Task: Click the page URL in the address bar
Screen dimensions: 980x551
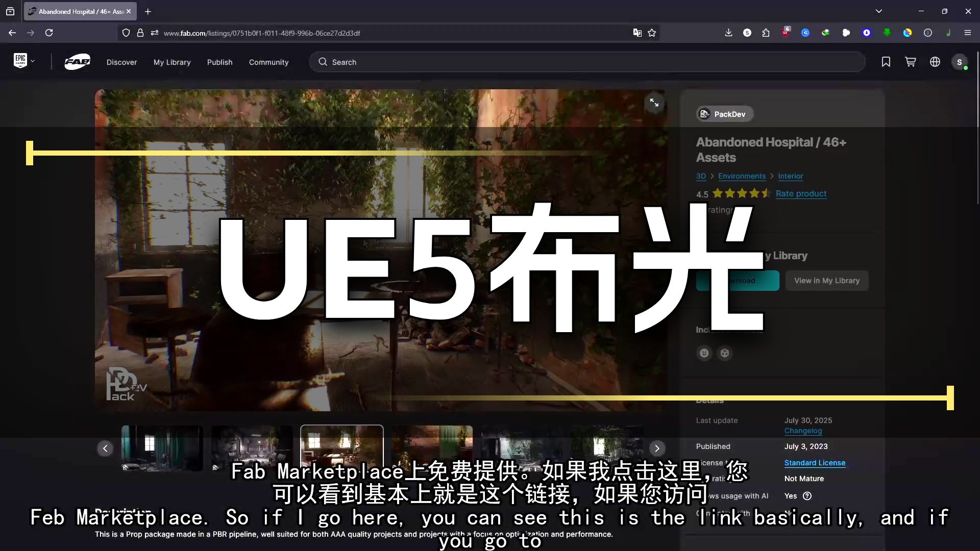Action: coord(262,33)
